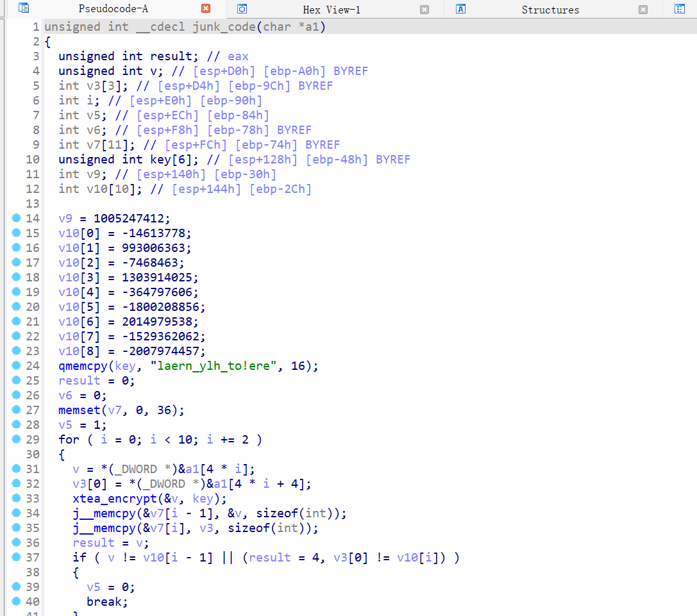Image resolution: width=697 pixels, height=616 pixels.
Task: Close the Hex View-1 tab
Action: pos(424,9)
